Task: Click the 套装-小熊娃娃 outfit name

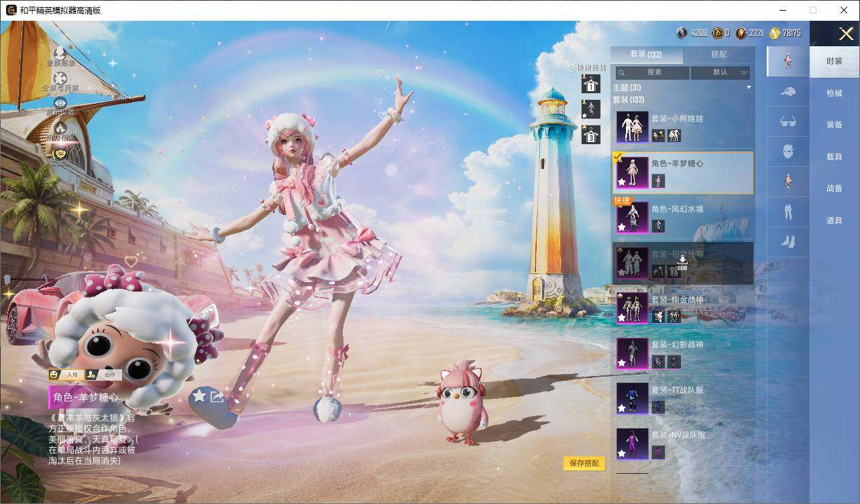Action: click(x=678, y=119)
